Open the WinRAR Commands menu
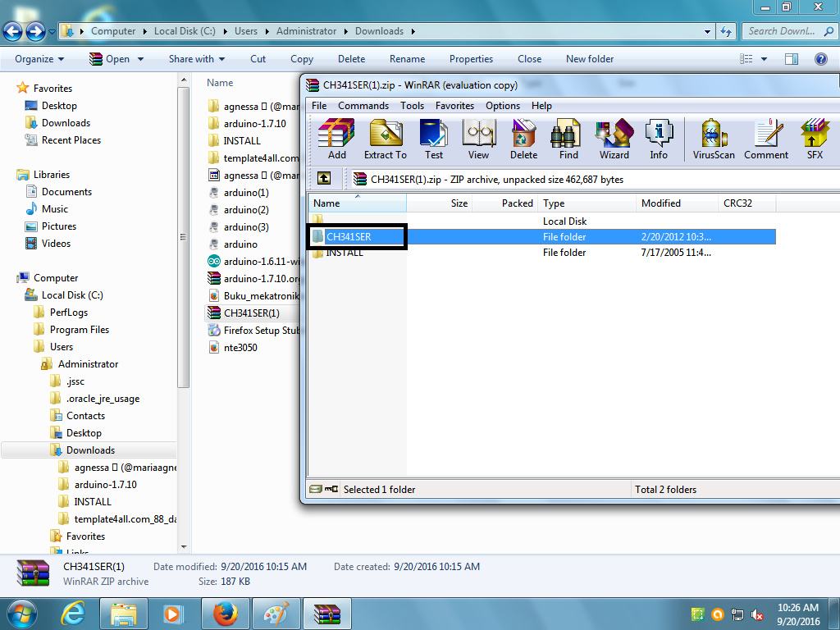 coord(363,106)
